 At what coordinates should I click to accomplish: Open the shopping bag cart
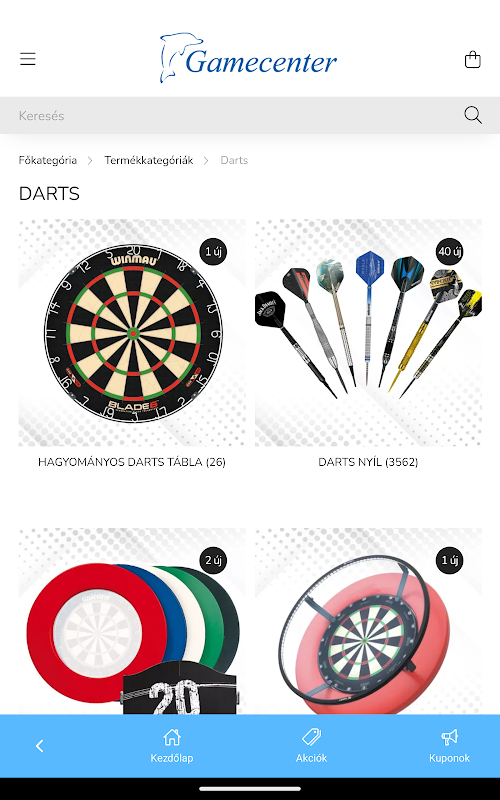[x=472, y=59]
